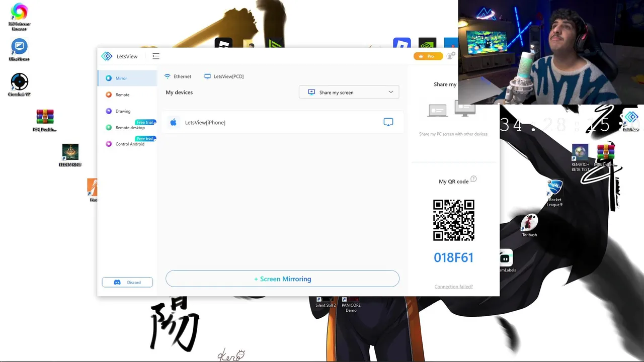Launch the Silent Still 2 desktop shortcut

(x=325, y=302)
